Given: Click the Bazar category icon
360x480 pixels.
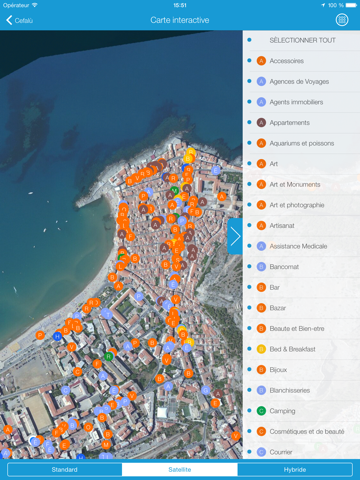Looking at the screenshot, I should pyautogui.click(x=261, y=308).
